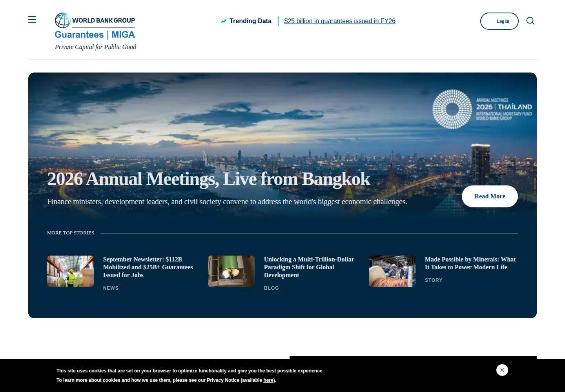Open the September Newsletter story thumbnail
Screen dimensions: 565x392
[x=70, y=271]
